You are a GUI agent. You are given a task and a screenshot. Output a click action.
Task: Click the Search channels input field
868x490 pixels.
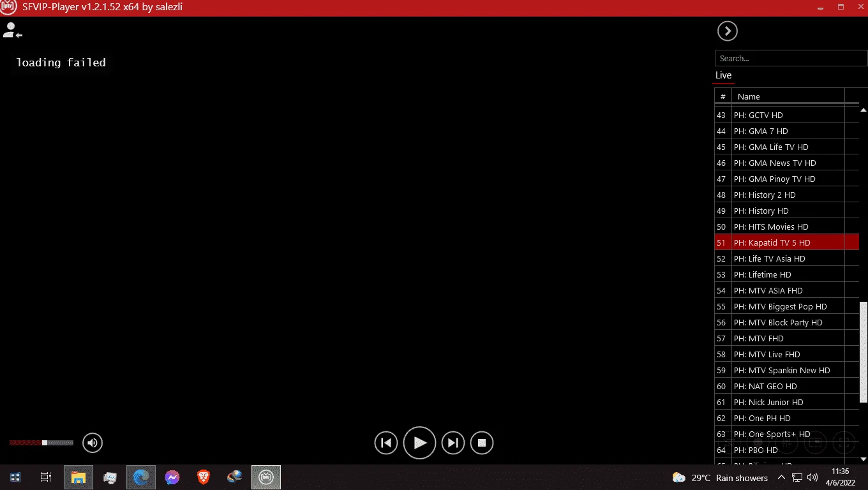click(791, 58)
